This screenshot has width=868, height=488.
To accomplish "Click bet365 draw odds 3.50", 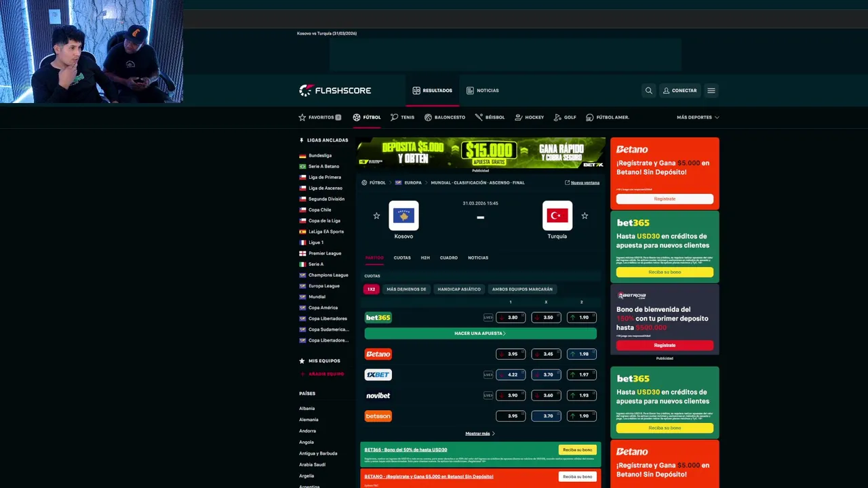I will tap(546, 317).
